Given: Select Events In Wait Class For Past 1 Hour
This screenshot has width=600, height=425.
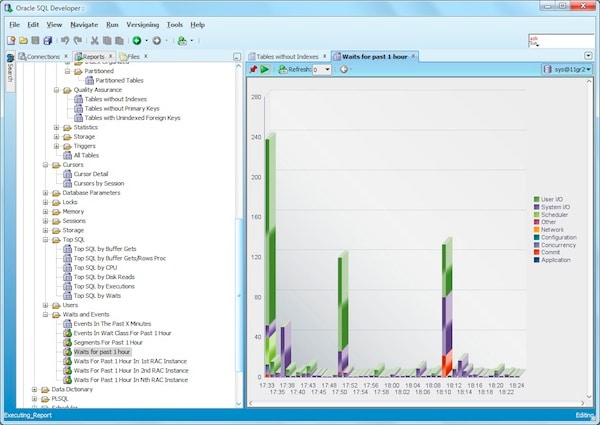Looking at the screenshot, I should [x=122, y=333].
